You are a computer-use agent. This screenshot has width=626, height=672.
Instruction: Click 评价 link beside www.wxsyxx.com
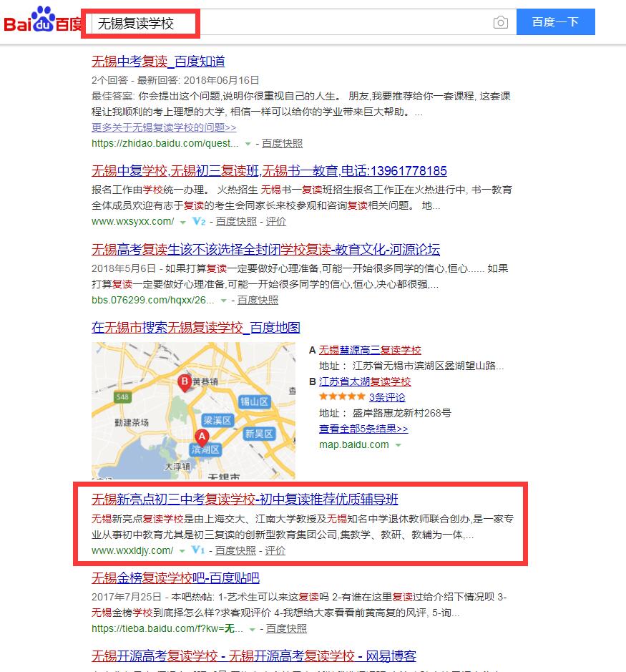(x=275, y=221)
